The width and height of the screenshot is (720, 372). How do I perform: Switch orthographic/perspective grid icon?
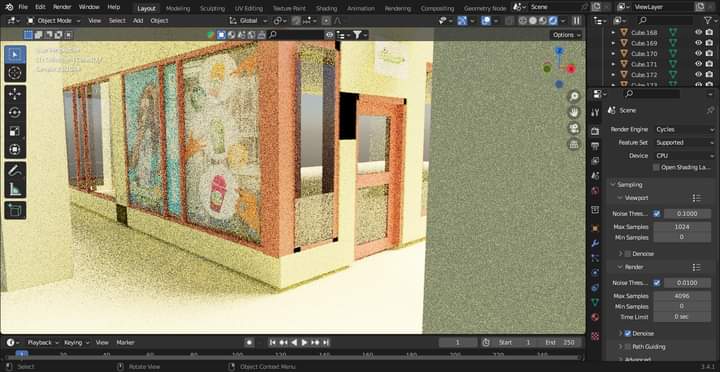(x=574, y=145)
